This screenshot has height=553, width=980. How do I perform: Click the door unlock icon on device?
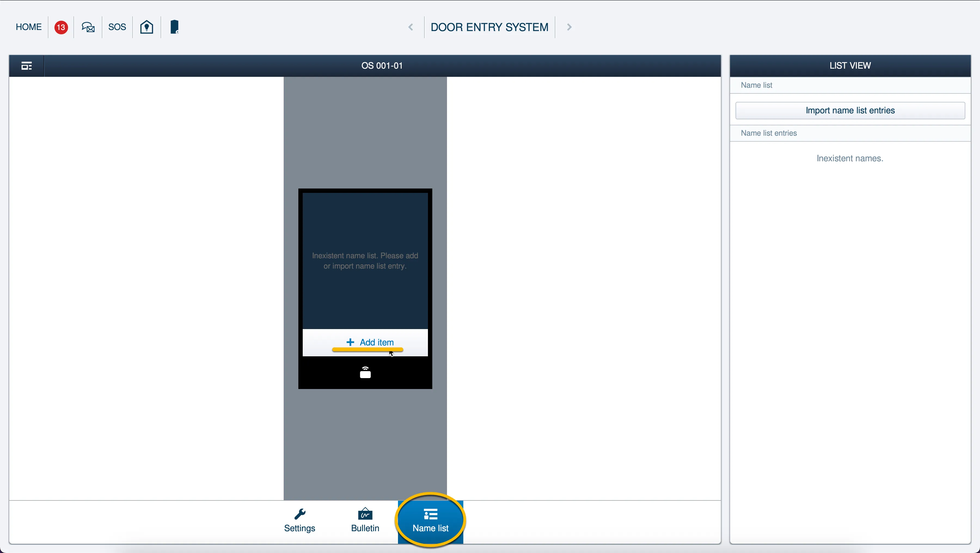point(365,372)
